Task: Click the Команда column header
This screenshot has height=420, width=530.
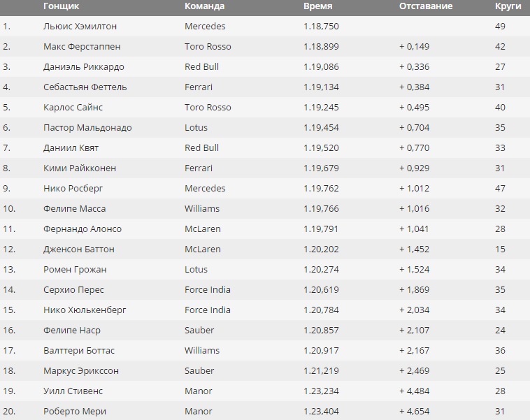Action: pos(204,6)
